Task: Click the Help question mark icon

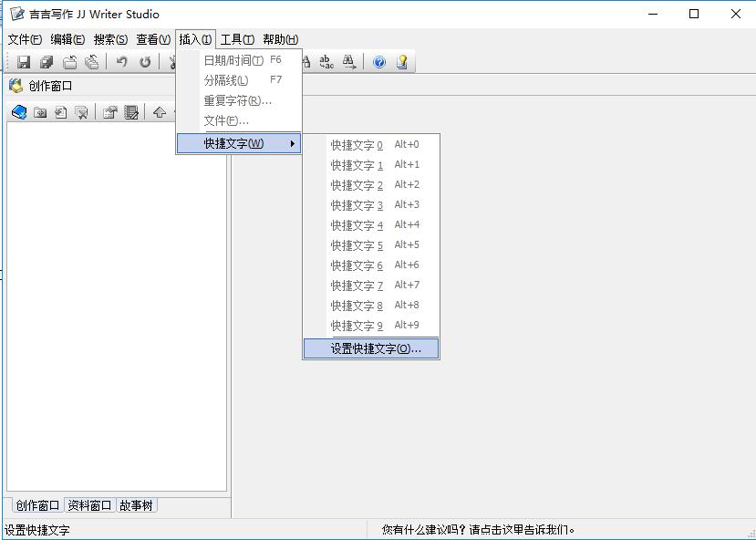Action: click(378, 62)
